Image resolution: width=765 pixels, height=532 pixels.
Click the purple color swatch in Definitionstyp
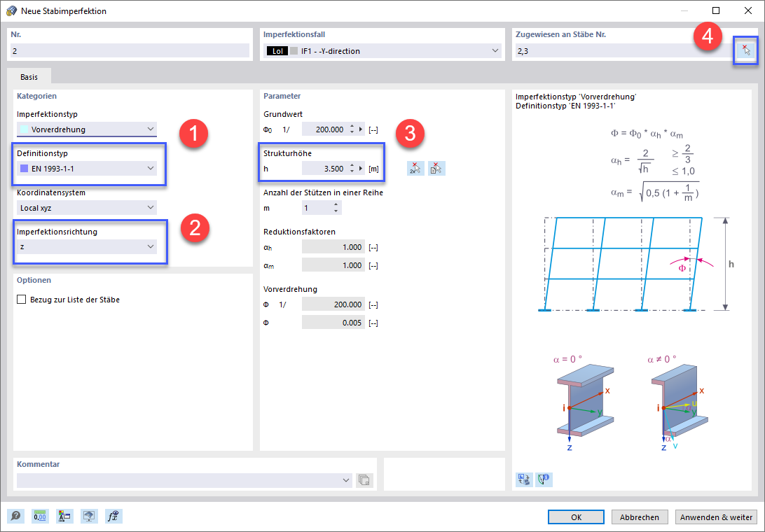pos(24,169)
